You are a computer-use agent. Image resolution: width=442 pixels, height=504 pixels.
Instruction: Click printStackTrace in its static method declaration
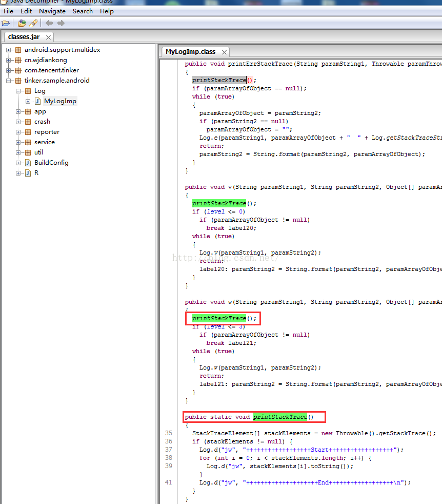[280, 417]
